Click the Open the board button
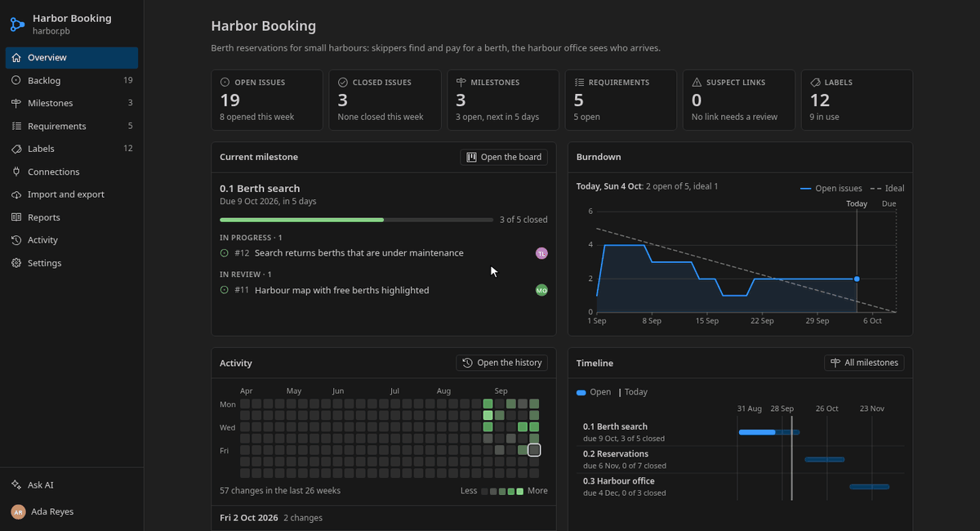 [504, 157]
